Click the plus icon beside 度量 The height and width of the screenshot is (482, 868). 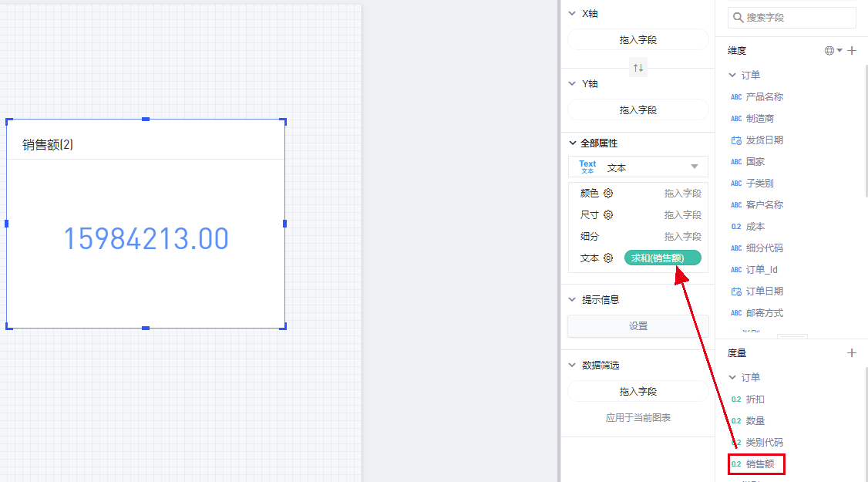pos(852,353)
